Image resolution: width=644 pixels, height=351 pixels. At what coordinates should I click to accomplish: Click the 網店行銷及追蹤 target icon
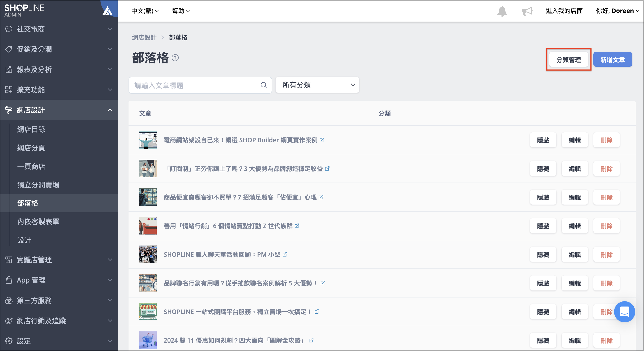[x=9, y=320]
